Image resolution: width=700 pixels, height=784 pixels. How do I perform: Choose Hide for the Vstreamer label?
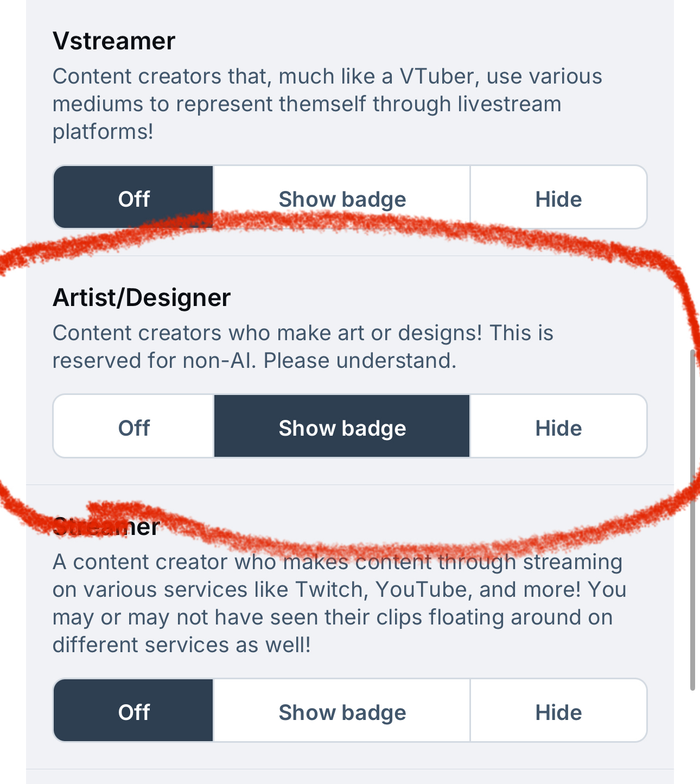tap(558, 198)
